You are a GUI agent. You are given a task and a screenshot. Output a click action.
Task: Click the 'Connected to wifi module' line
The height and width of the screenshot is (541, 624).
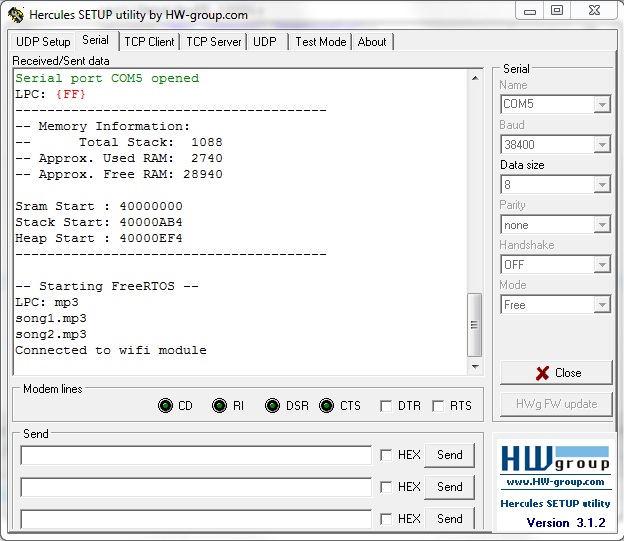[111, 350]
